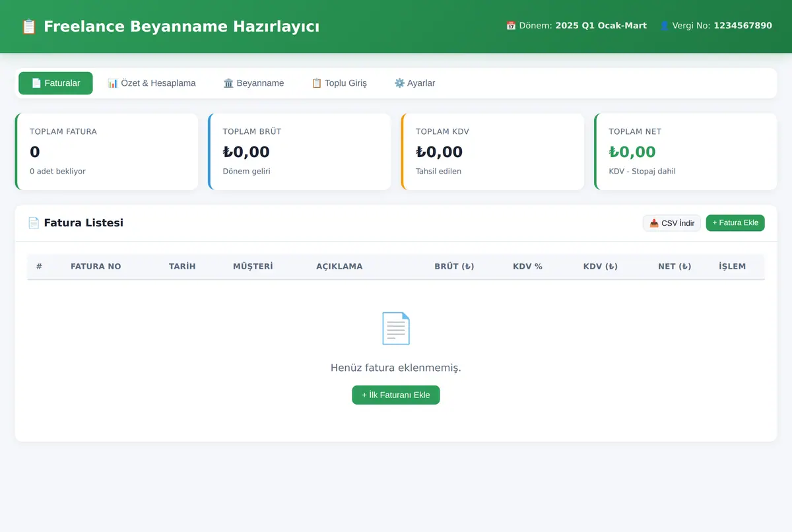Click the calendar icon beside Dönem

tap(511, 26)
